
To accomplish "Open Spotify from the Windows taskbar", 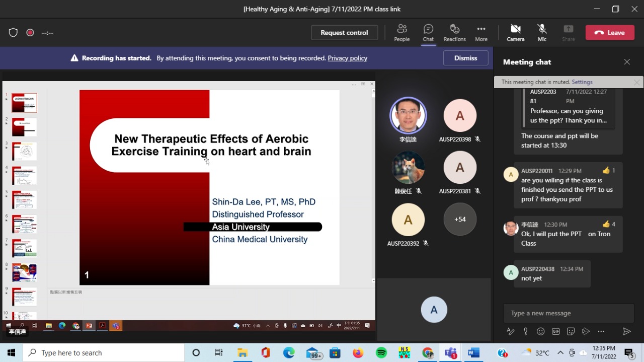I will point(381,353).
